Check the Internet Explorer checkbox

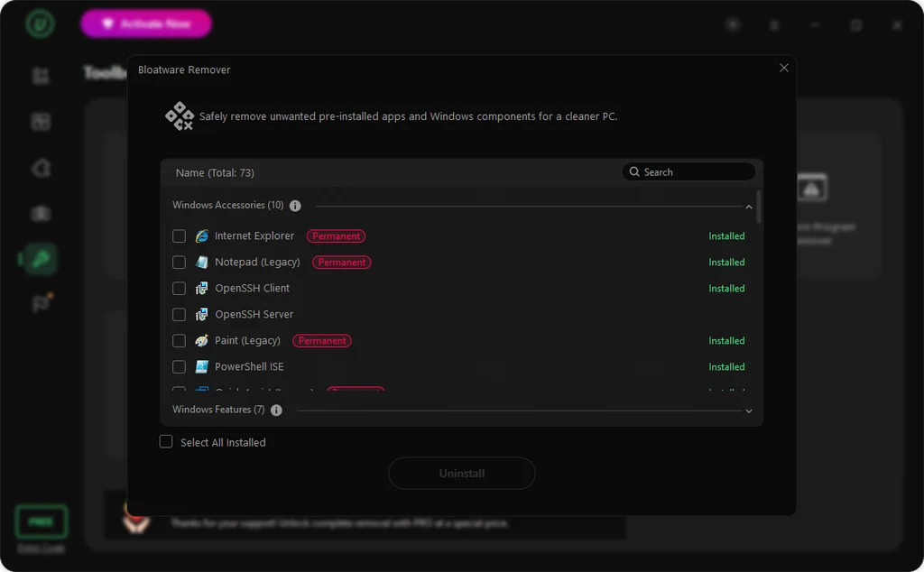point(180,236)
